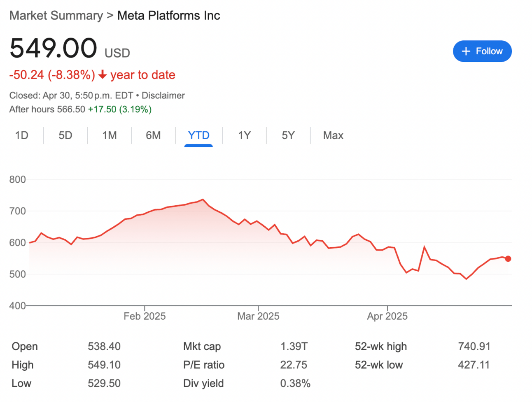Click the 52-wk high value 740.91
The image size is (532, 402).
(474, 346)
